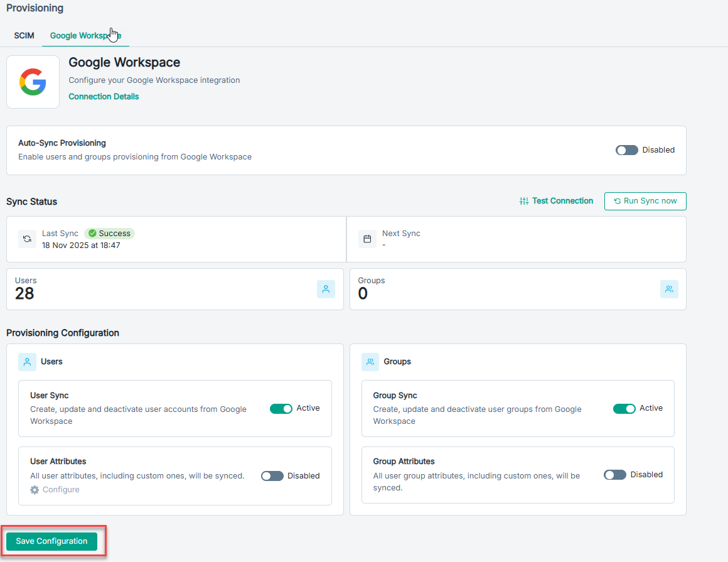Image resolution: width=728 pixels, height=562 pixels.
Task: Click the Groups section header icon
Action: pos(370,362)
